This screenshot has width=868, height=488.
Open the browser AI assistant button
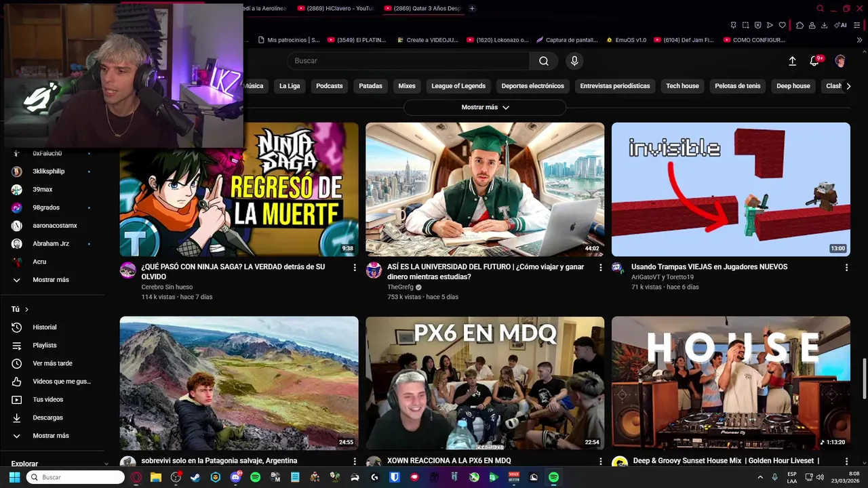click(x=841, y=25)
